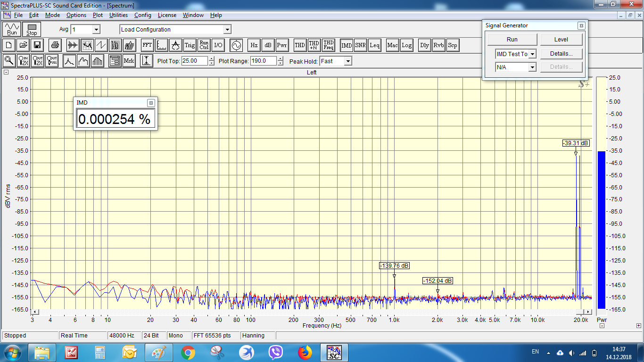The width and height of the screenshot is (644, 362).
Task: Open the signal generator sine wave icon
Action: click(x=235, y=45)
